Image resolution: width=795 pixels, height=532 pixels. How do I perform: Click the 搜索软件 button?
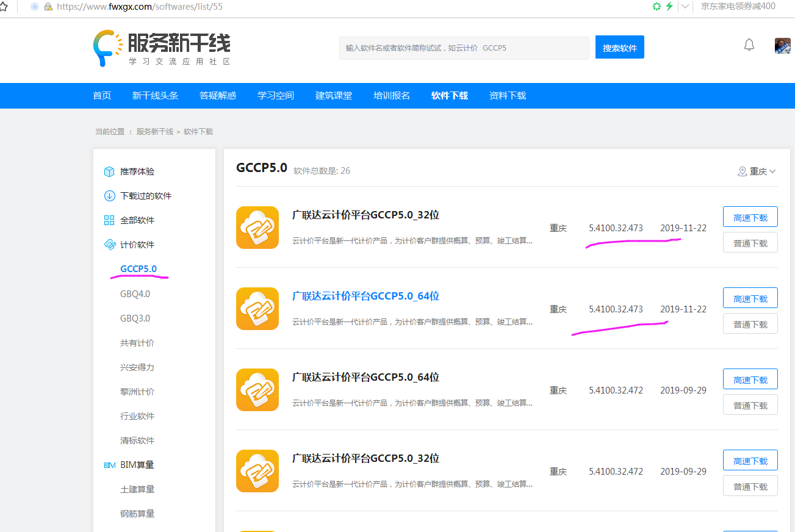pyautogui.click(x=620, y=48)
